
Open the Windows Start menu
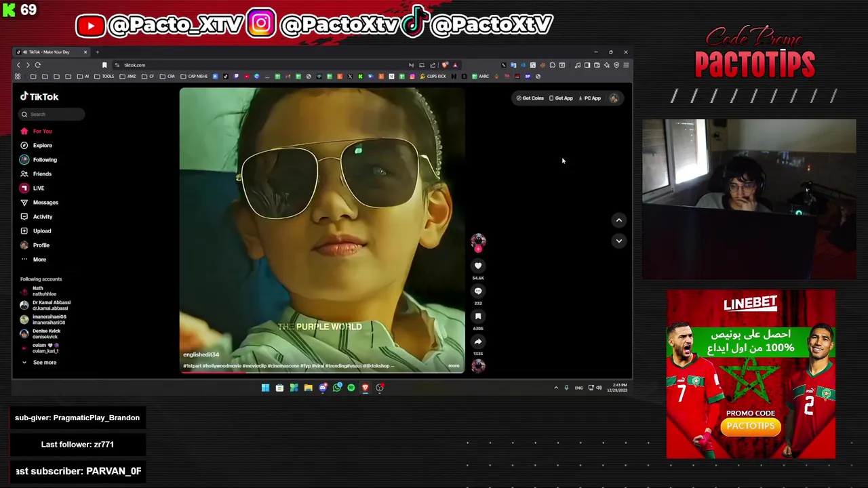[265, 388]
